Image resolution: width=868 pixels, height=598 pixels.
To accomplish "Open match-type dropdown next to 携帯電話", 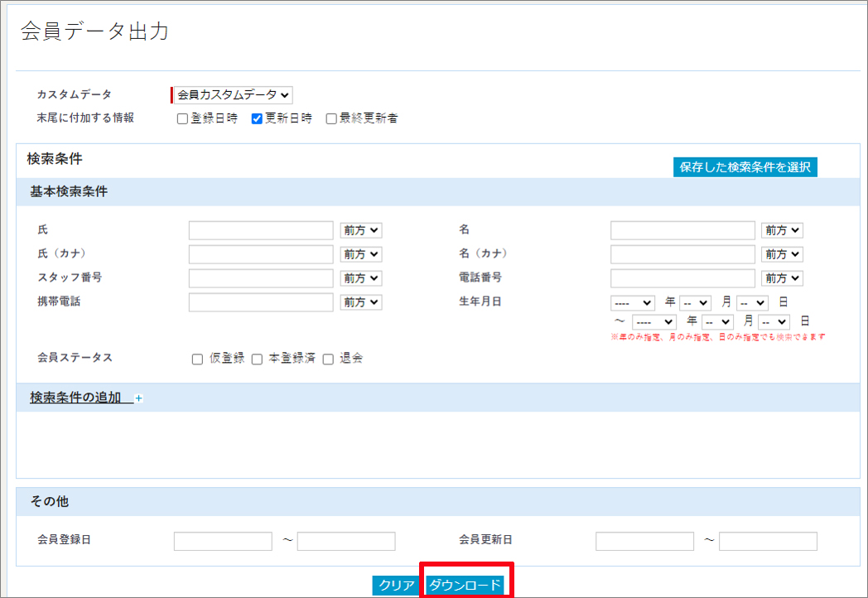I will (361, 302).
